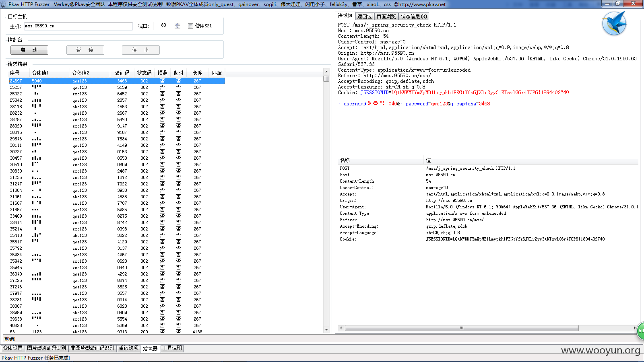
Task: Switch to the 请求包 tab
Action: pyautogui.click(x=345, y=16)
